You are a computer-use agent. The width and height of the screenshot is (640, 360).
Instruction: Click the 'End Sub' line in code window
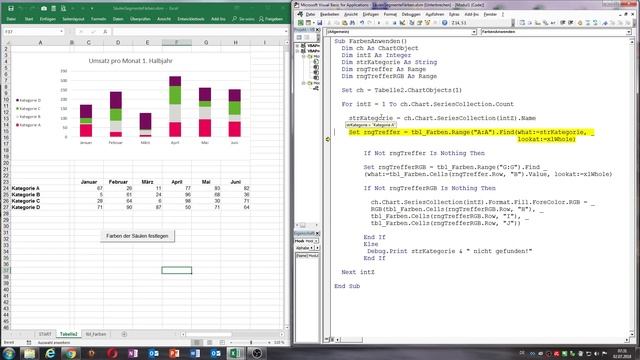click(x=347, y=286)
